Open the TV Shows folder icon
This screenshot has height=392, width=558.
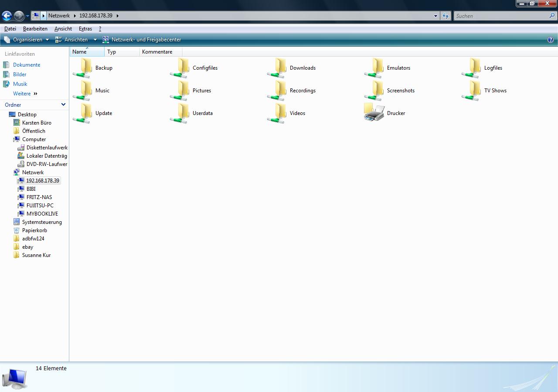pos(472,91)
